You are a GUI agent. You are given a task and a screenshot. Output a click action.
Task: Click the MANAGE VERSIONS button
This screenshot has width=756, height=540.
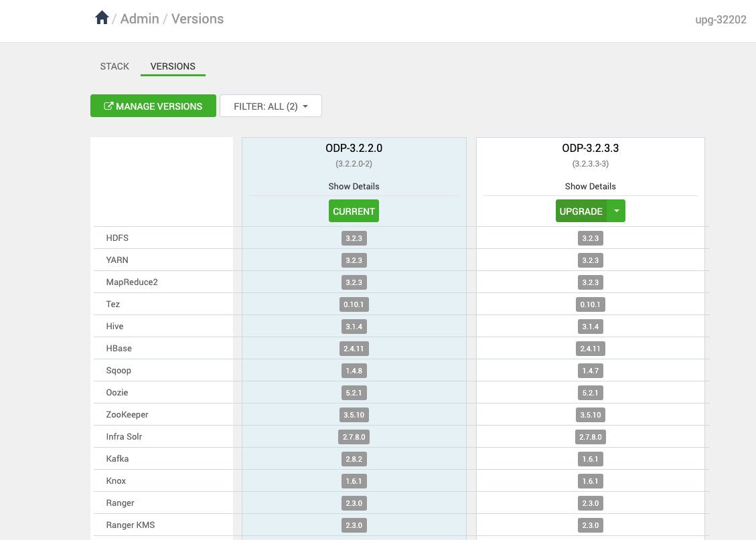[153, 106]
